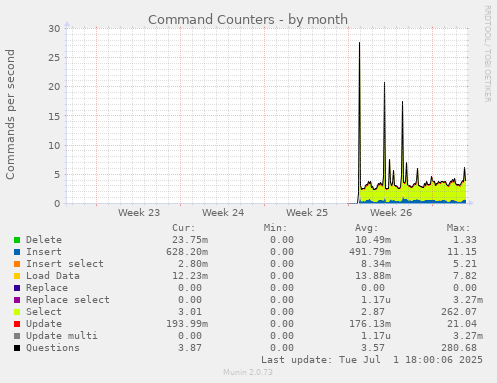497x383 pixels.
Task: Click the lime Select legend swatch
Action: tap(17, 312)
